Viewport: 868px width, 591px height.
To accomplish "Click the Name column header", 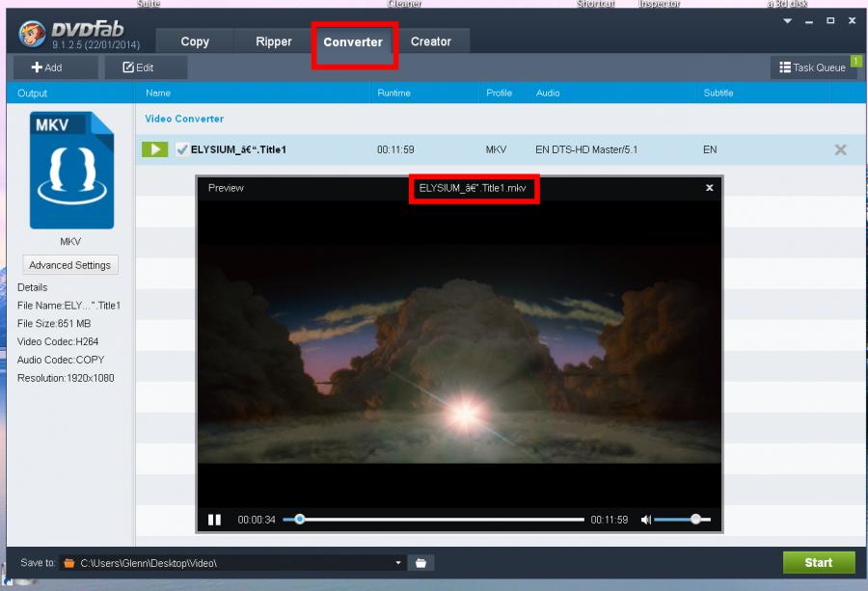I will 158,93.
